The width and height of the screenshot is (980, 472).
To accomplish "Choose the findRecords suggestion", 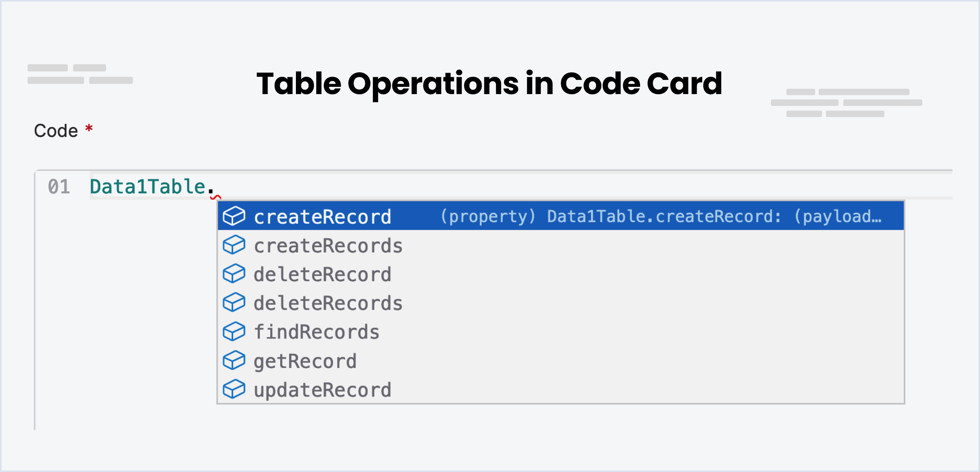I will coord(561,332).
